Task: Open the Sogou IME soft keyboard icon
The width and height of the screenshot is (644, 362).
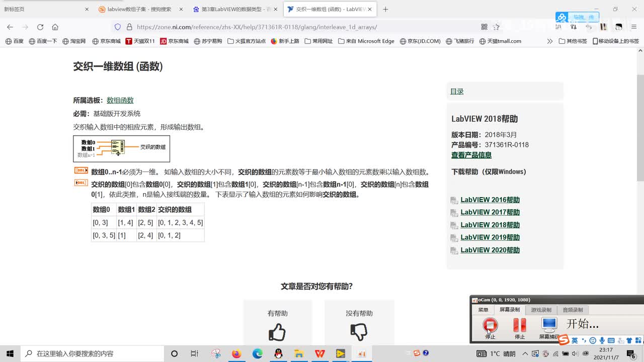Action: click(x=611, y=340)
